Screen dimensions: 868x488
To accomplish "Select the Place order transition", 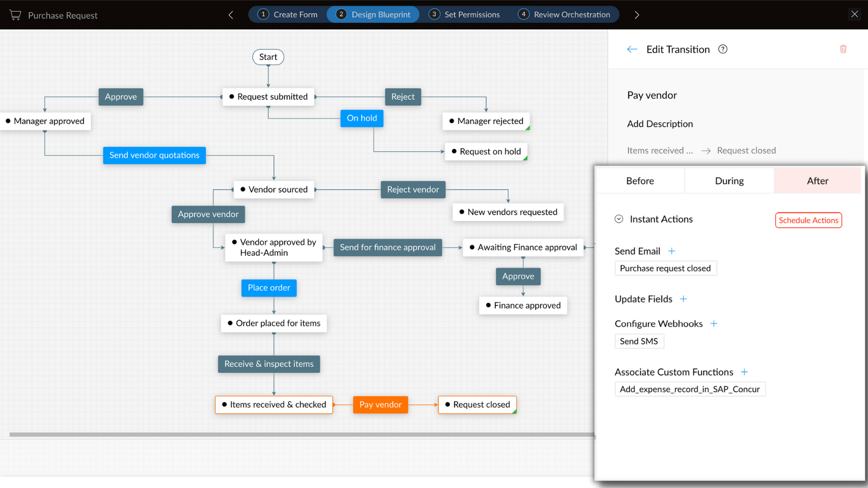I will click(269, 288).
